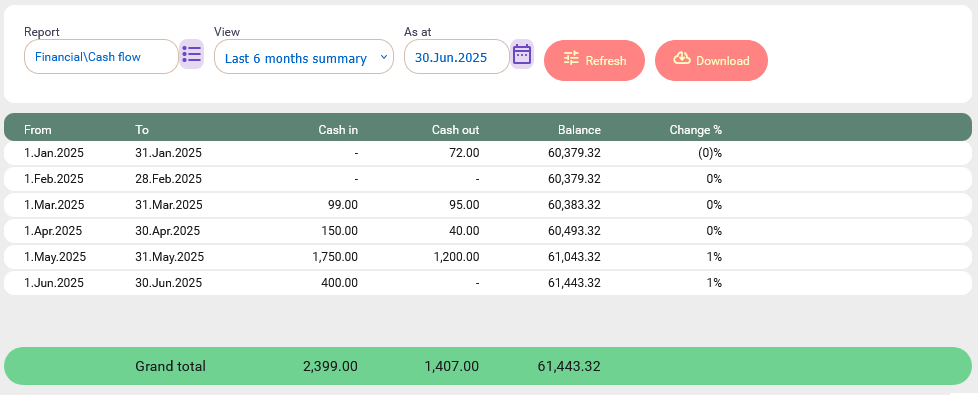Screen dimensions: 978x395
Task: Click the Download button
Action: (x=711, y=61)
